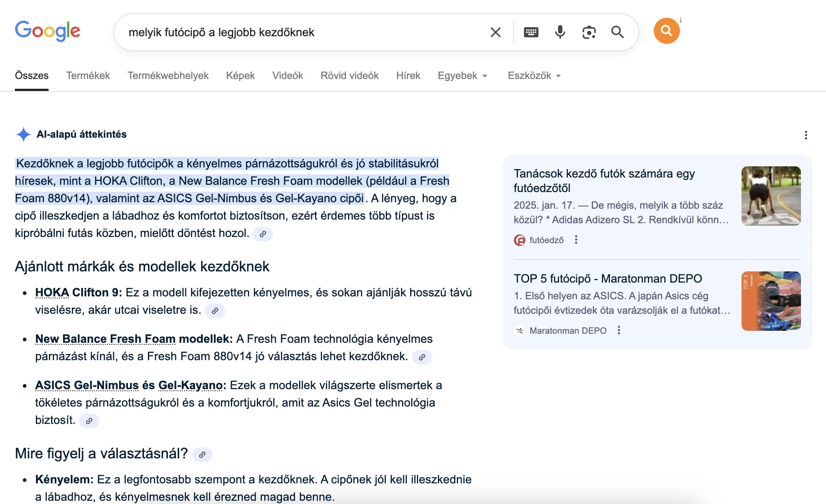Viewport: 826px width, 504px height.
Task: Open the Eszközök dropdown
Action: point(534,75)
